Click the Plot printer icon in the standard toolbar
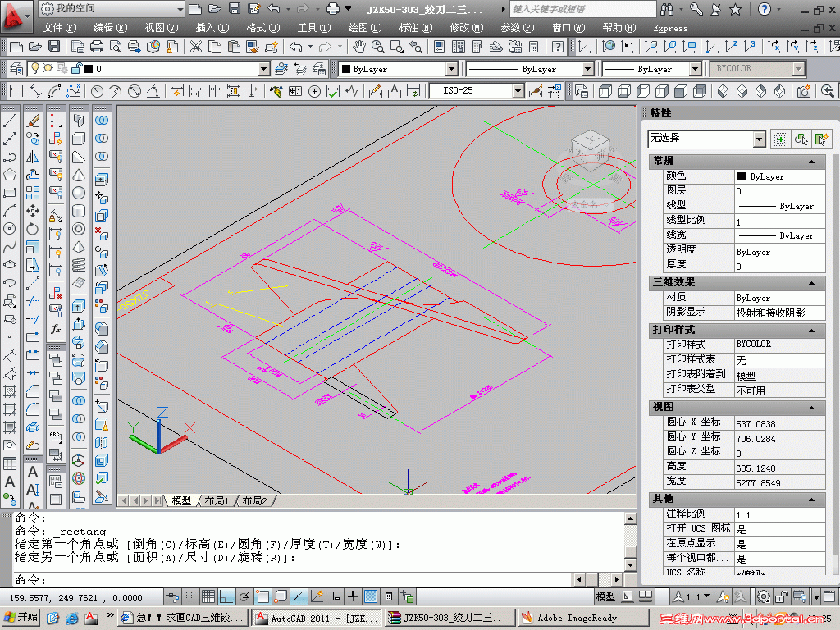The image size is (840, 630). 97,47
